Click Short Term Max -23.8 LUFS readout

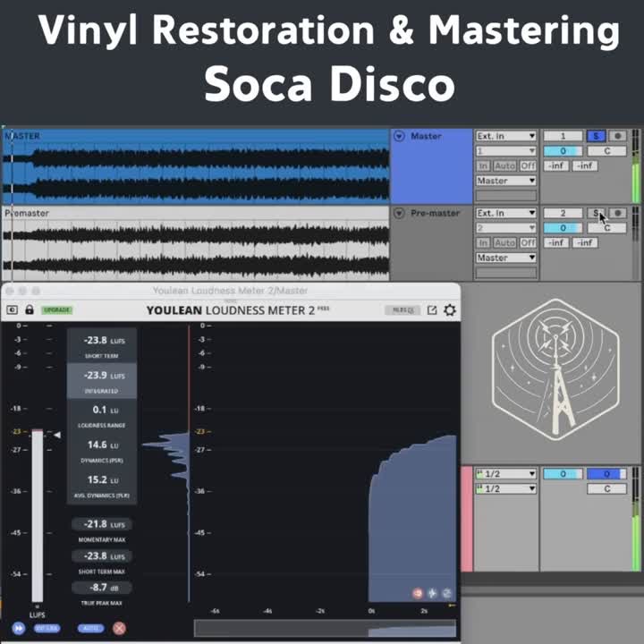102,555
